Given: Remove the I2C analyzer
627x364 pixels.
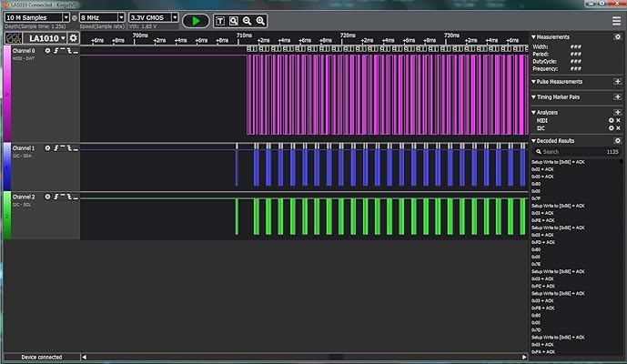Looking at the screenshot, I should (619, 128).
